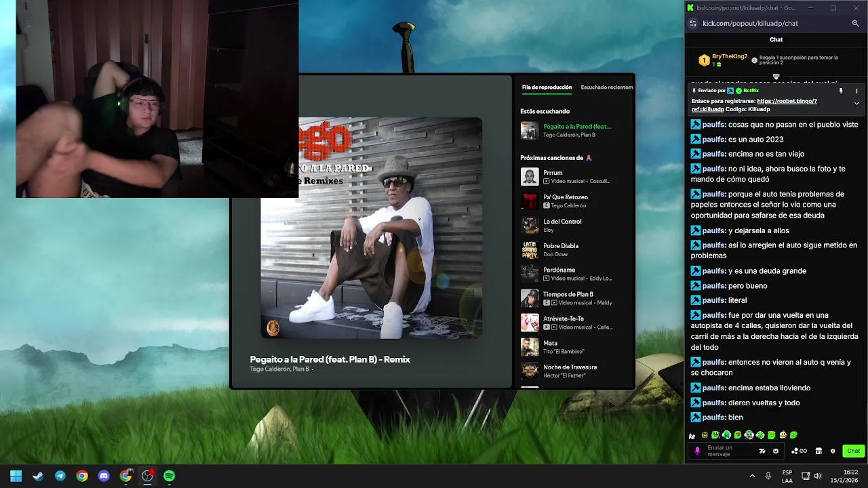Open the volume control in the tray
The image size is (868, 488).
[x=817, y=476]
